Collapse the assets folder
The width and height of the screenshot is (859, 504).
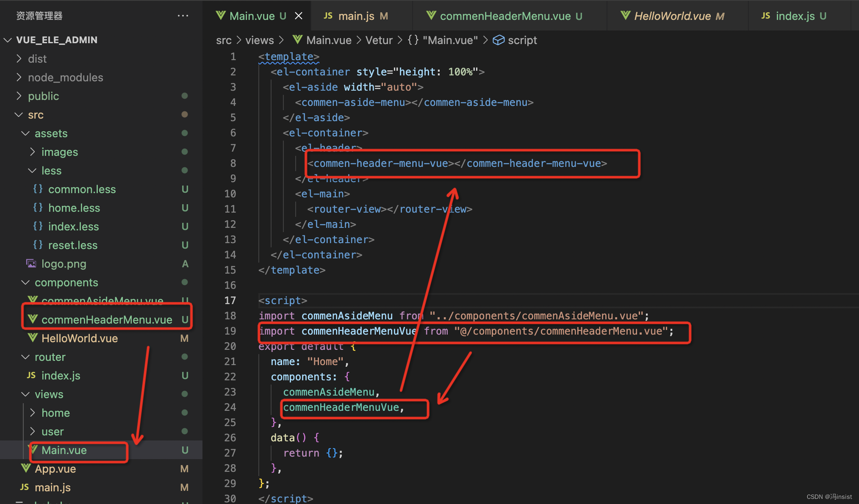(x=25, y=133)
